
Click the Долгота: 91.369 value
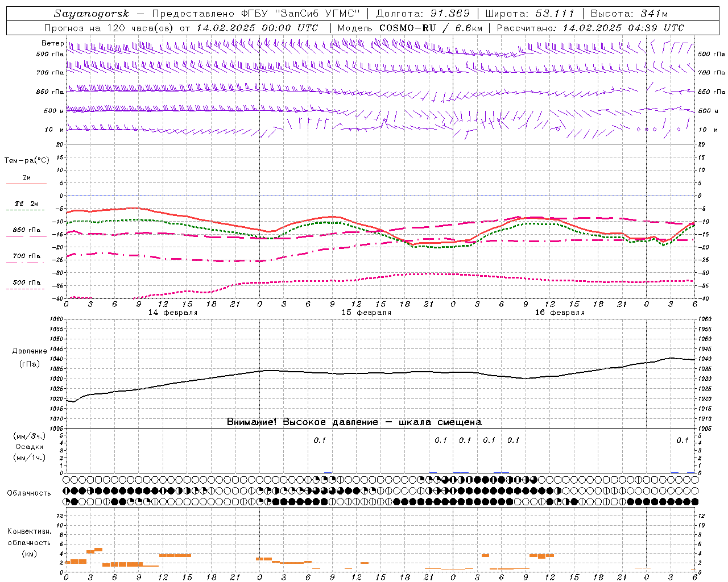click(x=423, y=14)
